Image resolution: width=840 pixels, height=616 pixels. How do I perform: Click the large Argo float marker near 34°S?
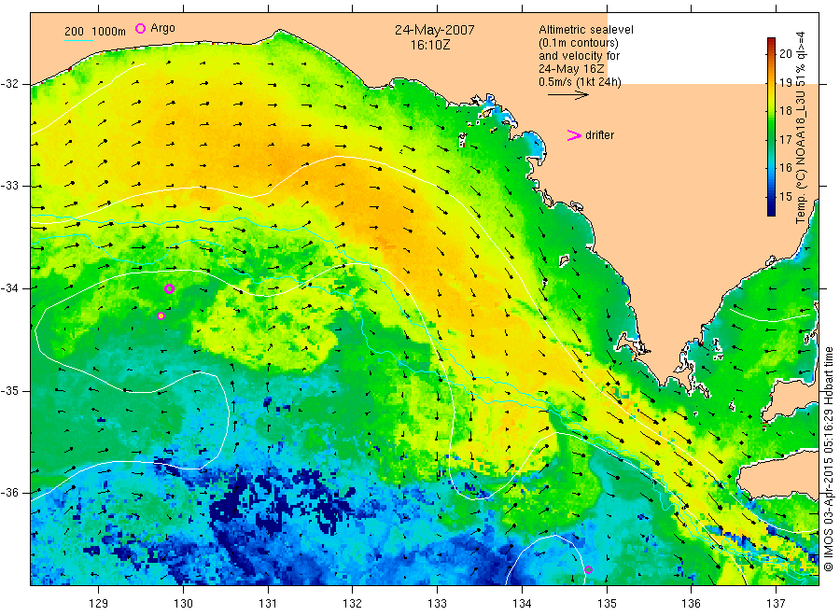click(169, 288)
